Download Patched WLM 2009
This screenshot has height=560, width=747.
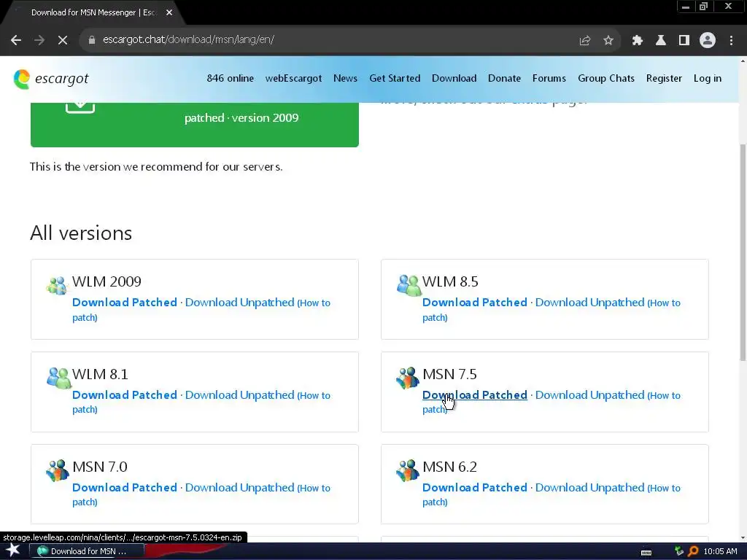(124, 303)
